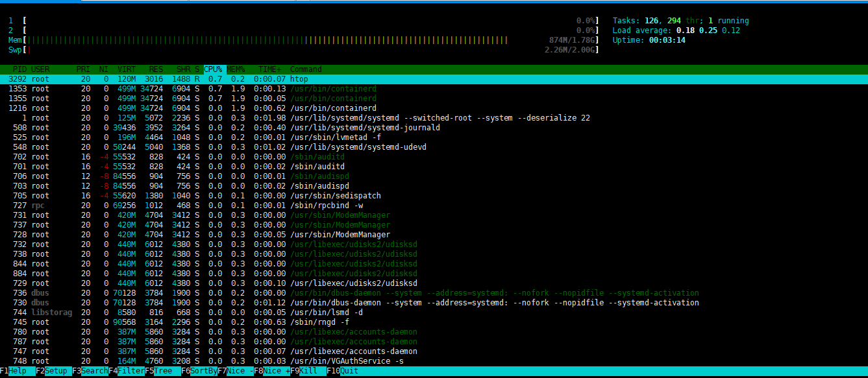Viewport: 868px width, 378px height.
Task: Select the VGAuthService -s process row
Action: tap(434, 361)
